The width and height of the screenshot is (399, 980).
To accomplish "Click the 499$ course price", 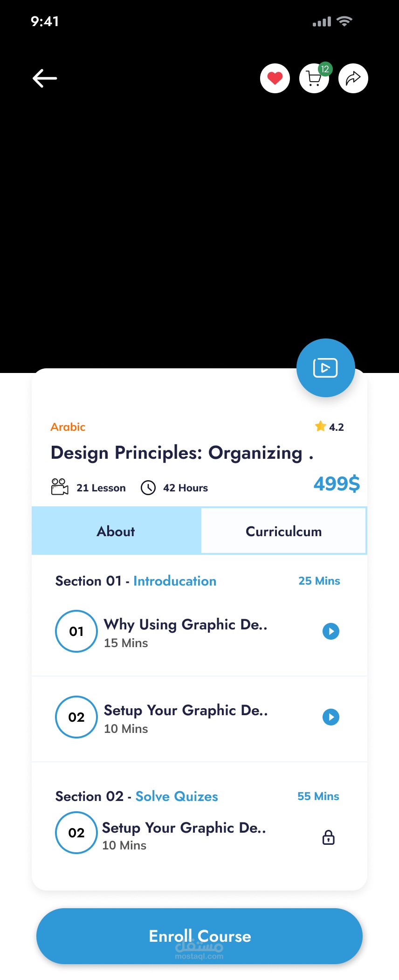I will pos(337,484).
